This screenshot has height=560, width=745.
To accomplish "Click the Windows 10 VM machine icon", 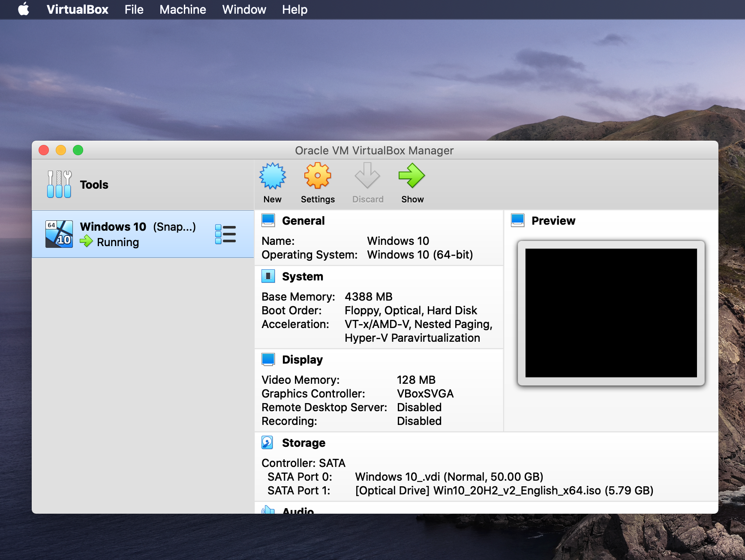I will tap(59, 234).
